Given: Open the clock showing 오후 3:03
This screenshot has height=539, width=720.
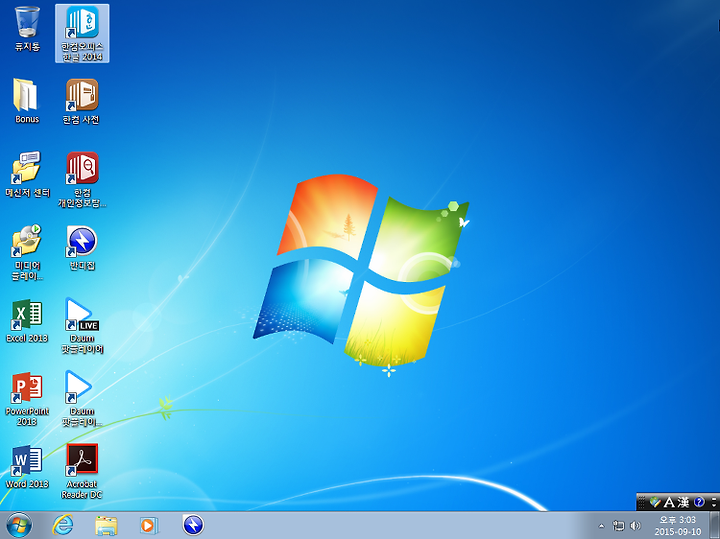Looking at the screenshot, I should (x=678, y=520).
